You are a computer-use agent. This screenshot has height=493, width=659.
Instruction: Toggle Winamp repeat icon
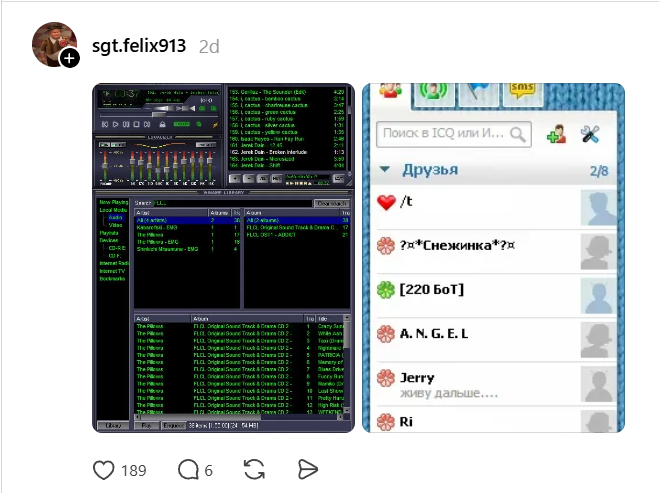coord(199,124)
